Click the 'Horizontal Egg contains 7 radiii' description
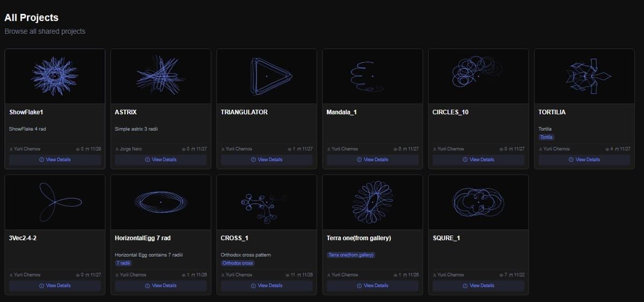 tap(149, 255)
